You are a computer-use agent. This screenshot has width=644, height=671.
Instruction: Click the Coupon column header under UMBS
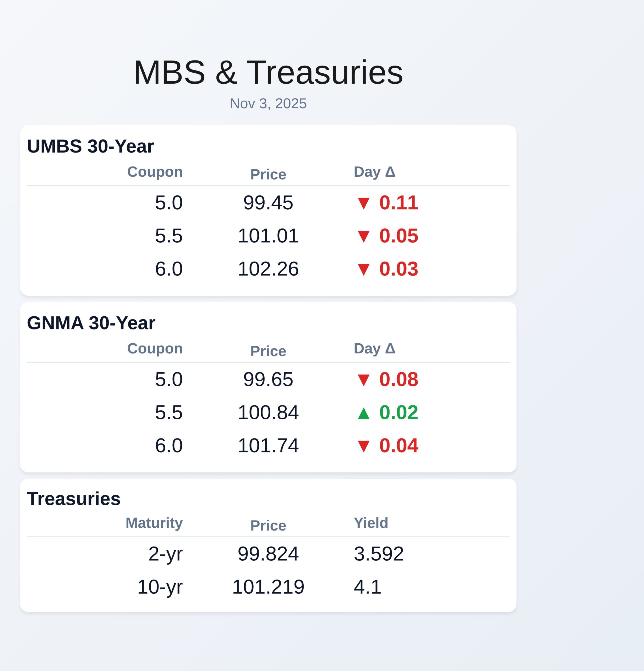coord(155,172)
